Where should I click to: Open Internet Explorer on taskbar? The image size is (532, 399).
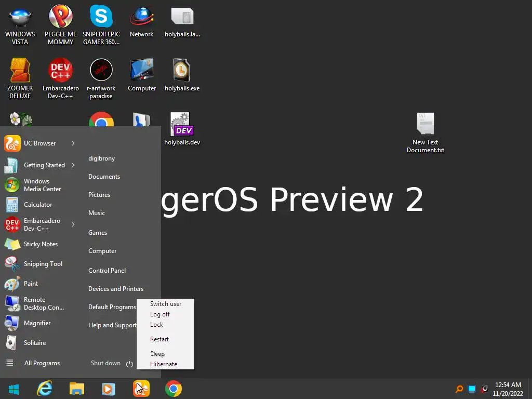(45, 389)
